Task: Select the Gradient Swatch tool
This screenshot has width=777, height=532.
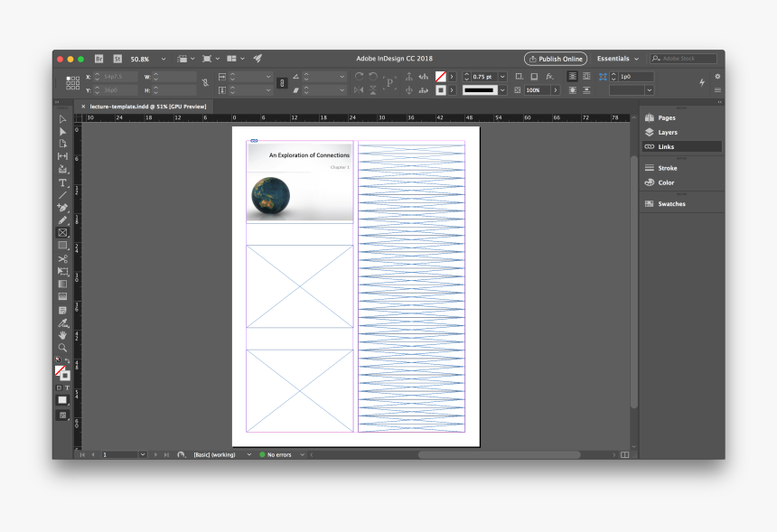Action: (x=62, y=284)
